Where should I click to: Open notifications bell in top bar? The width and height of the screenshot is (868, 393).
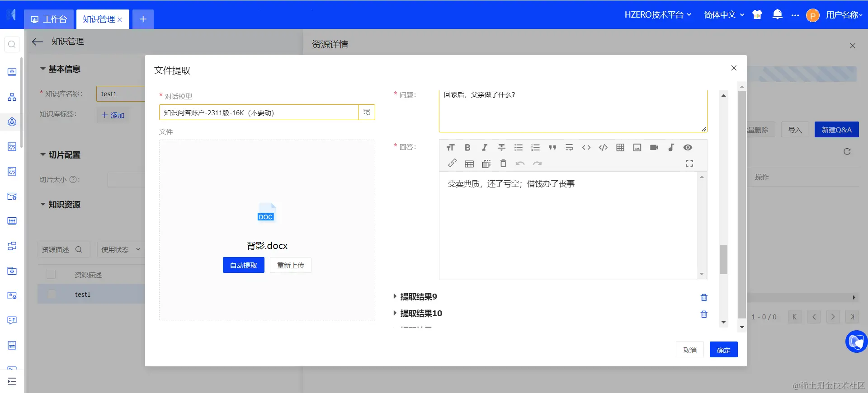pyautogui.click(x=777, y=14)
